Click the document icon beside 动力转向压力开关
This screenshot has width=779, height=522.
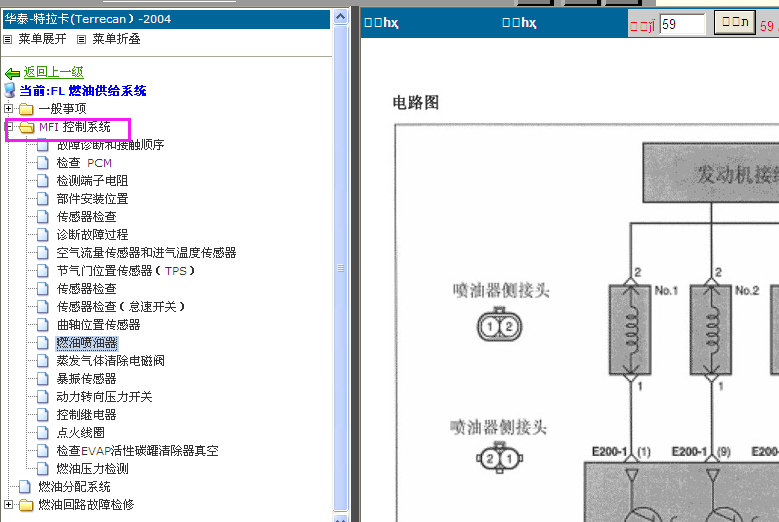tap(43, 396)
